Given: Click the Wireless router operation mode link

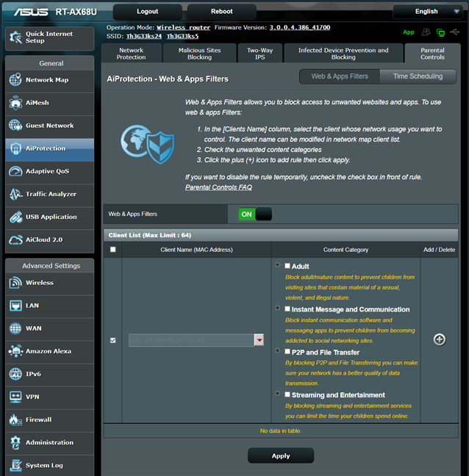Looking at the screenshot, I should pyautogui.click(x=184, y=28).
